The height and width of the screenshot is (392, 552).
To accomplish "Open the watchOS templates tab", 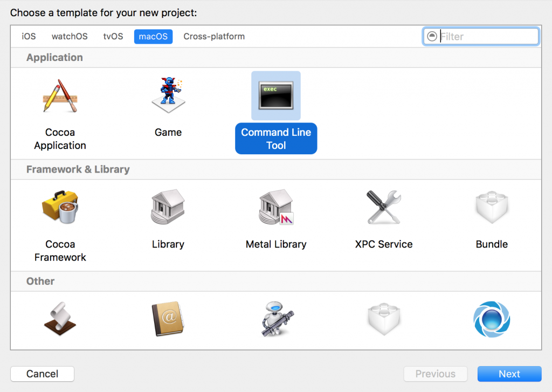I will (x=70, y=36).
